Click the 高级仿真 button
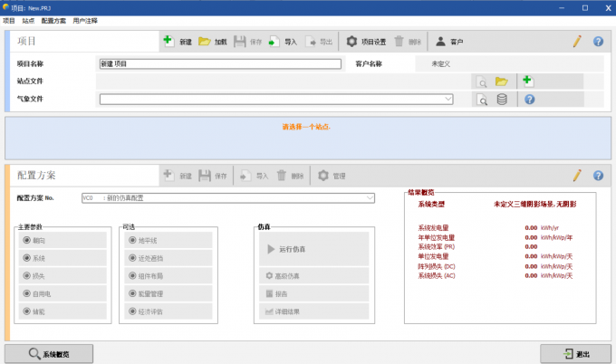This screenshot has height=364, width=616. pos(314,275)
